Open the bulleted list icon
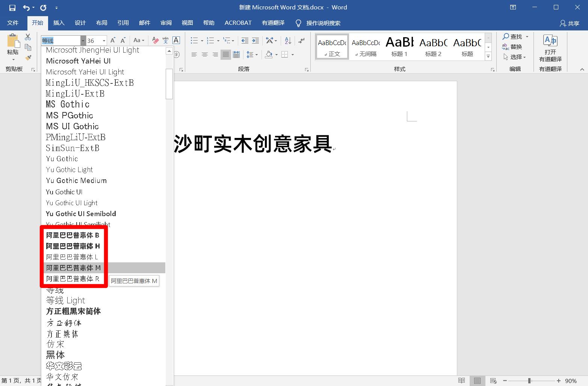Viewport: 588px width, 386px height. click(194, 40)
